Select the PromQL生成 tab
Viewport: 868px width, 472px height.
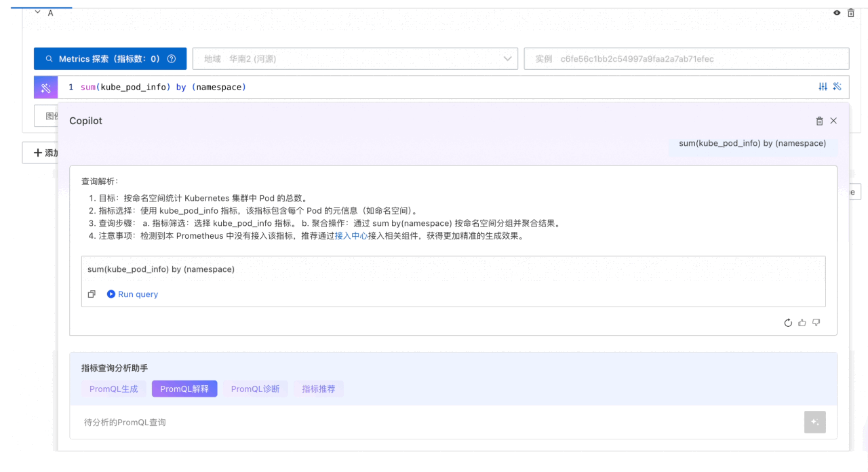coord(114,389)
